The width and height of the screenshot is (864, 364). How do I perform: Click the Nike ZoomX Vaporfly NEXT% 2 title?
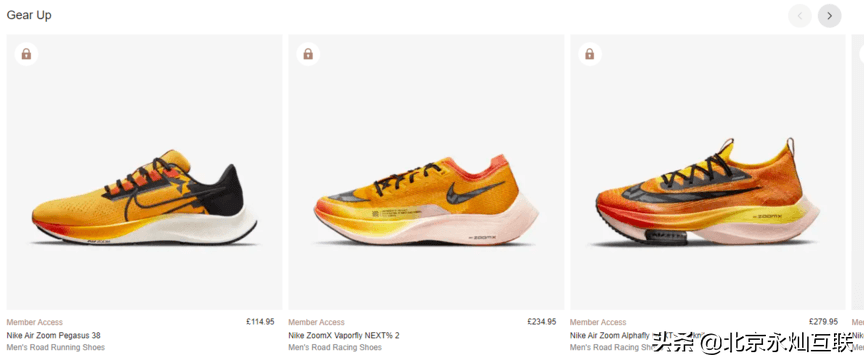344,335
